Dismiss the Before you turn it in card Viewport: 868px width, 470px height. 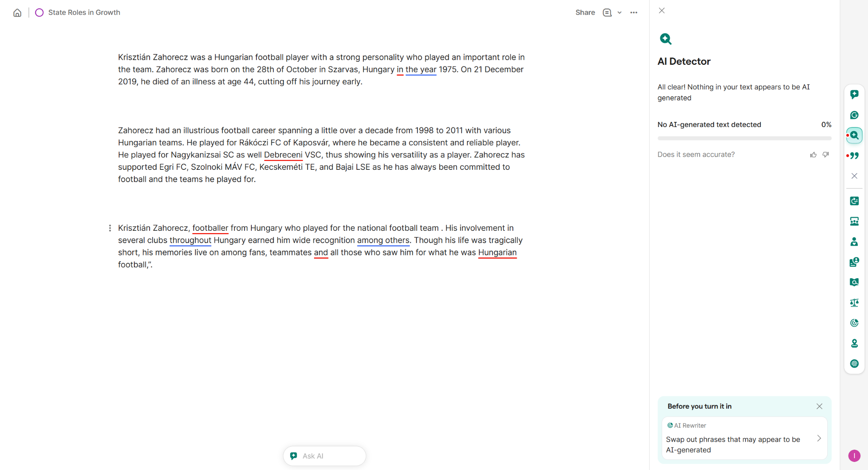coord(819,406)
